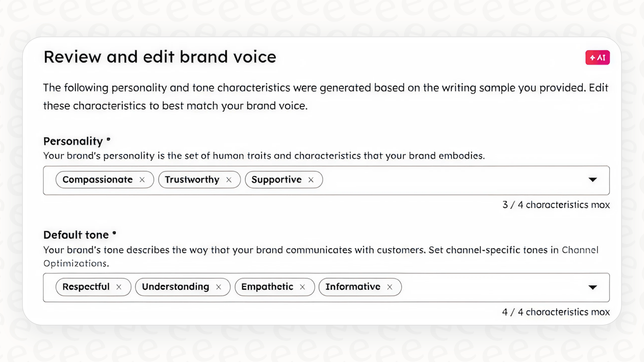Image resolution: width=644 pixels, height=362 pixels.
Task: Click the 3/4 characteristics max counter
Action: [555, 205]
